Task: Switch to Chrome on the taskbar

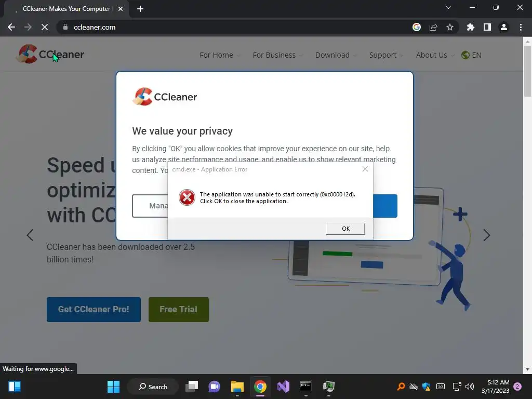Action: 260,387
